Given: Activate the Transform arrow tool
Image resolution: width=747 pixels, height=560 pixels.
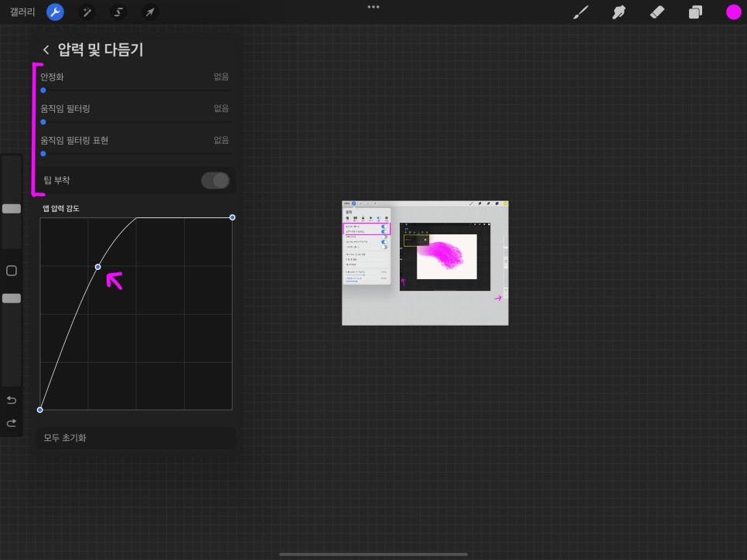Looking at the screenshot, I should [x=150, y=12].
